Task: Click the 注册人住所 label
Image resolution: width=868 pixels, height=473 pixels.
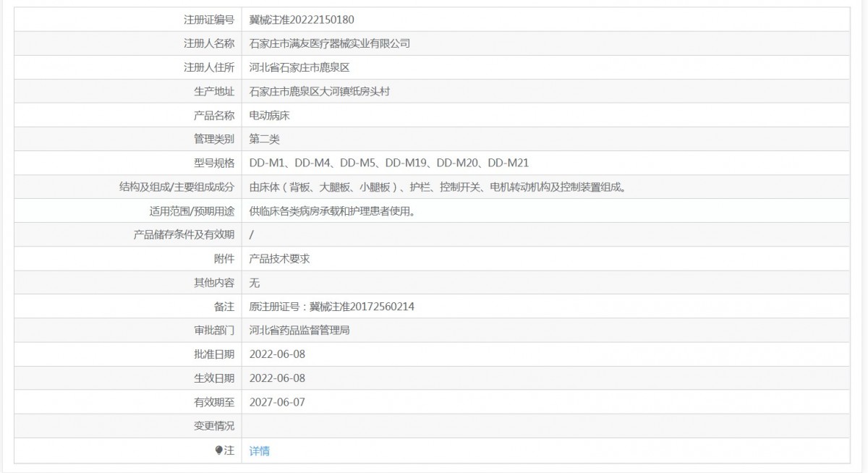Action: coord(209,67)
